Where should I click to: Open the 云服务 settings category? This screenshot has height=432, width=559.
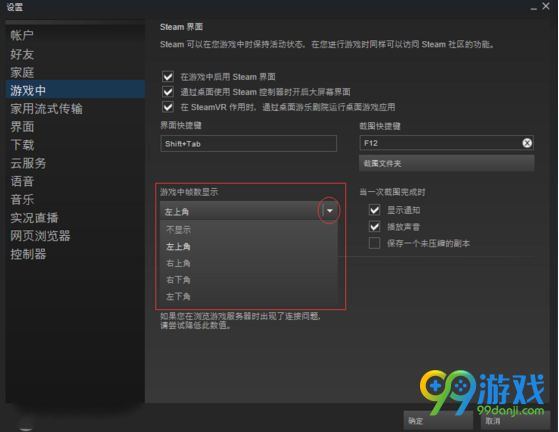pyautogui.click(x=28, y=163)
